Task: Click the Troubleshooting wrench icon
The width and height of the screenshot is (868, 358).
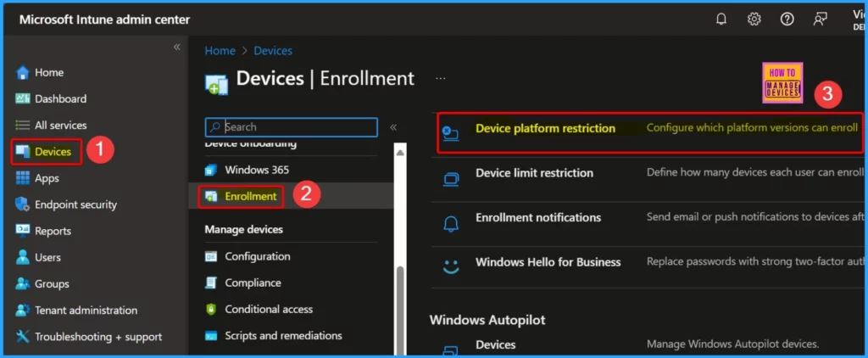Action: coord(23,337)
